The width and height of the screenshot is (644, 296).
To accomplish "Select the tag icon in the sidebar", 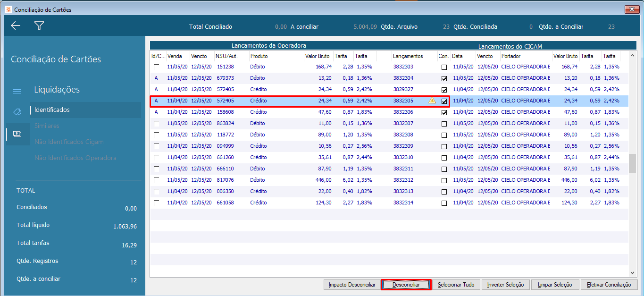I will click(17, 112).
